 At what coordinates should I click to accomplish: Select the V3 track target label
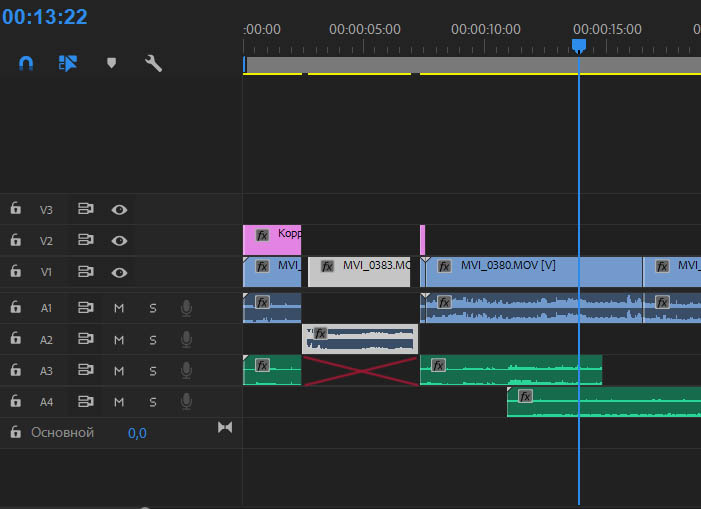point(46,210)
